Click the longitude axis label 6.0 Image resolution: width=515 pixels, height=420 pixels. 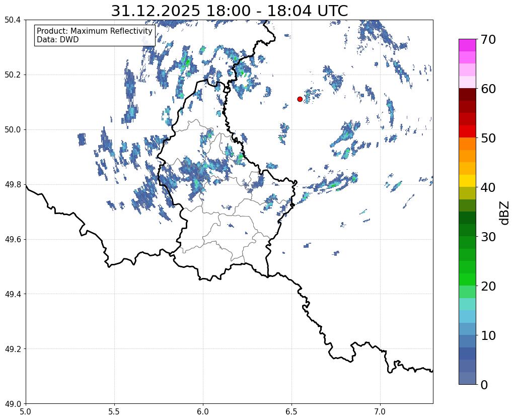click(203, 411)
